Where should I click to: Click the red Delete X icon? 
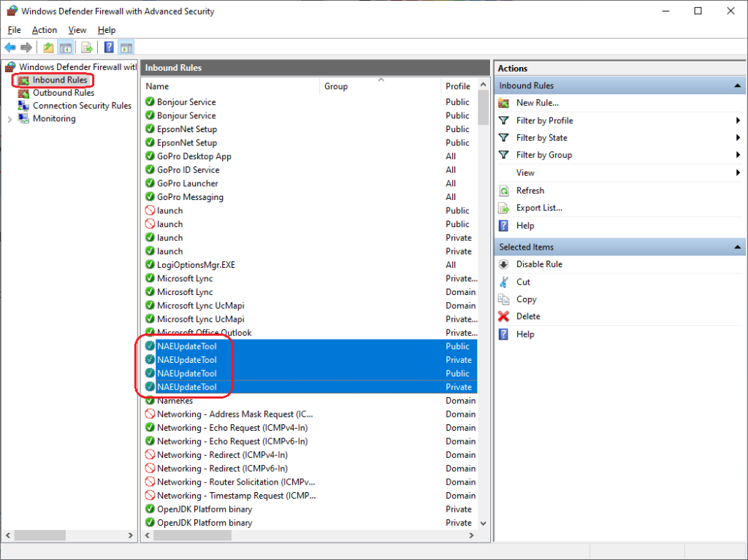[x=504, y=316]
